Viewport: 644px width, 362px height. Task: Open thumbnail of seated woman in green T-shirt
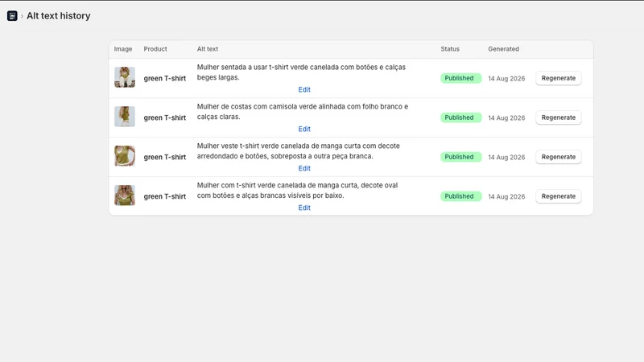click(125, 77)
